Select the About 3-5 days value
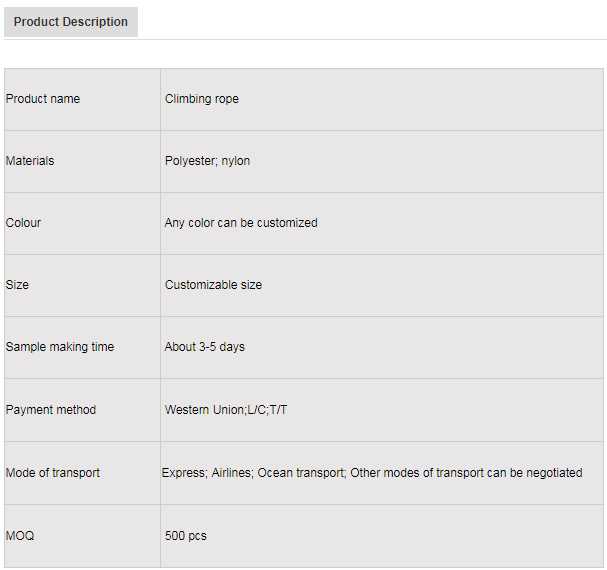Image resolution: width=607 pixels, height=570 pixels. (x=205, y=347)
